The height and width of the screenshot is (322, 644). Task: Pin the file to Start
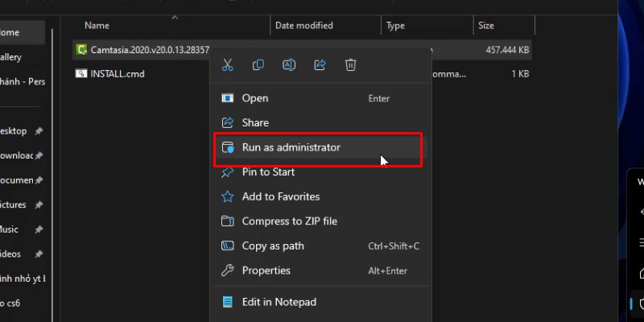268,171
